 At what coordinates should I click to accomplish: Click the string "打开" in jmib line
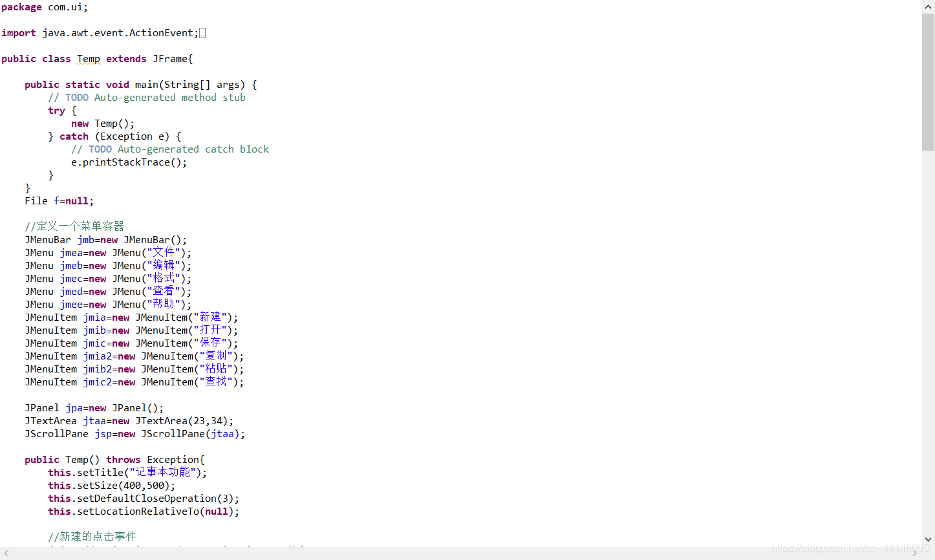tap(210, 330)
